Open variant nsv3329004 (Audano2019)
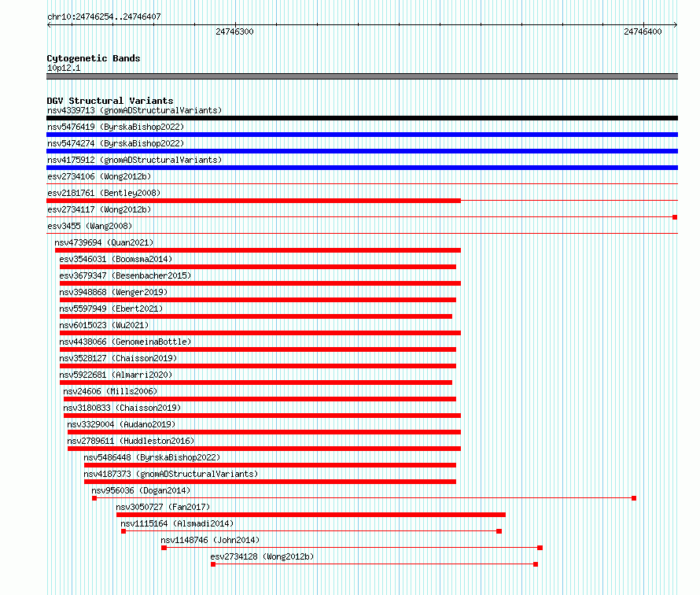 click(x=121, y=424)
